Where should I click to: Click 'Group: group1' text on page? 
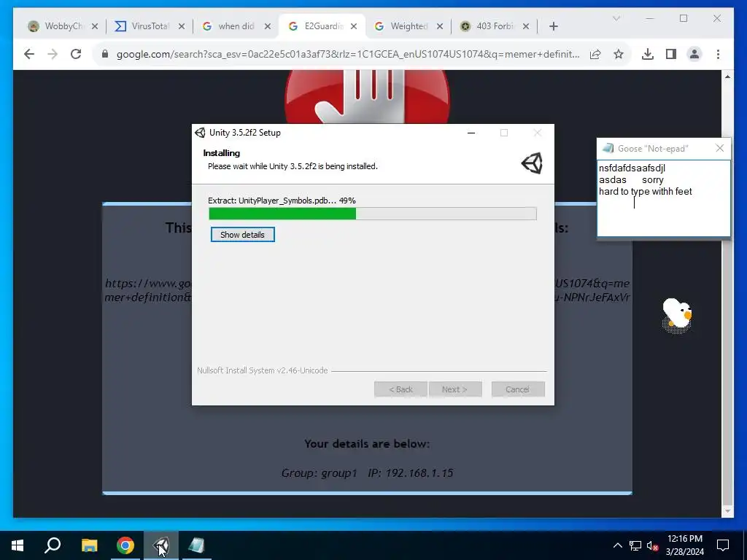point(319,473)
